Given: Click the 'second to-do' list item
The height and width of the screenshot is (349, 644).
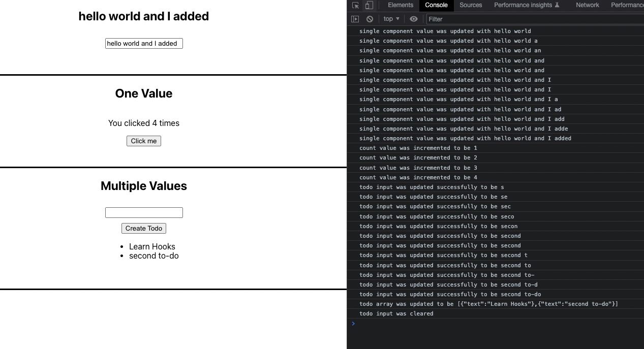Looking at the screenshot, I should tap(154, 256).
